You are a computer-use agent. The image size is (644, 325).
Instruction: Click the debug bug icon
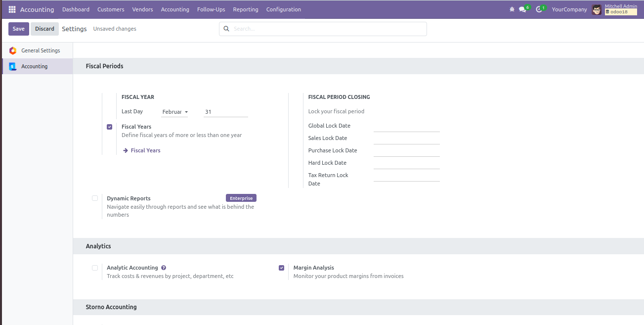pyautogui.click(x=512, y=9)
